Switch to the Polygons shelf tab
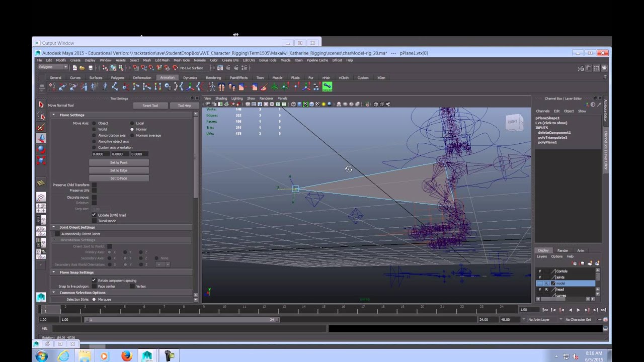The width and height of the screenshot is (644, 362). (117, 77)
